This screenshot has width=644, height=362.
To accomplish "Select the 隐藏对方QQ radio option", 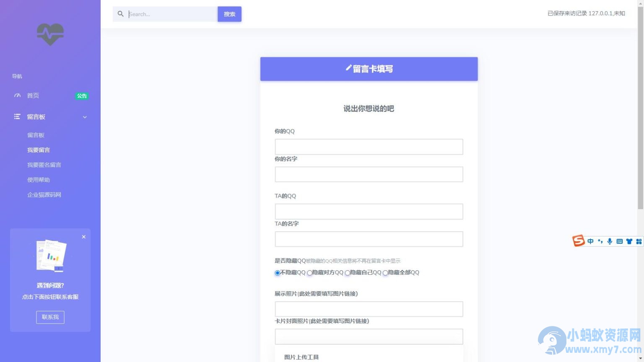I will (309, 273).
